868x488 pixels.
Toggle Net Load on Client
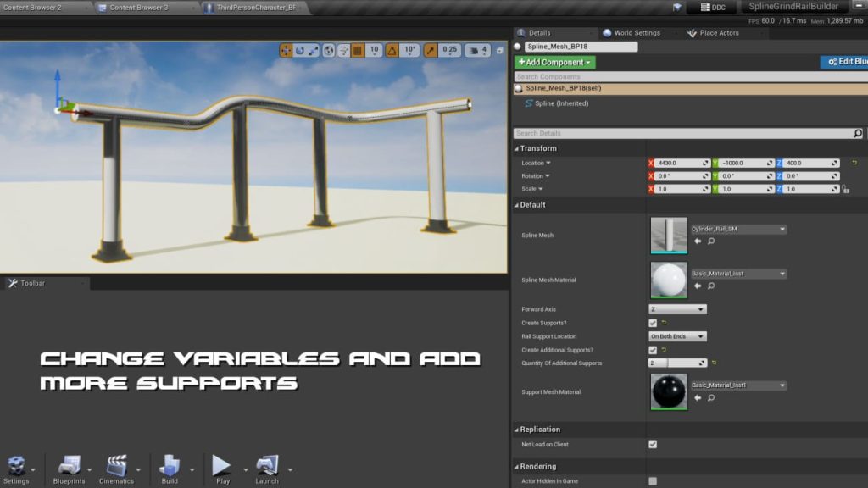[653, 444]
